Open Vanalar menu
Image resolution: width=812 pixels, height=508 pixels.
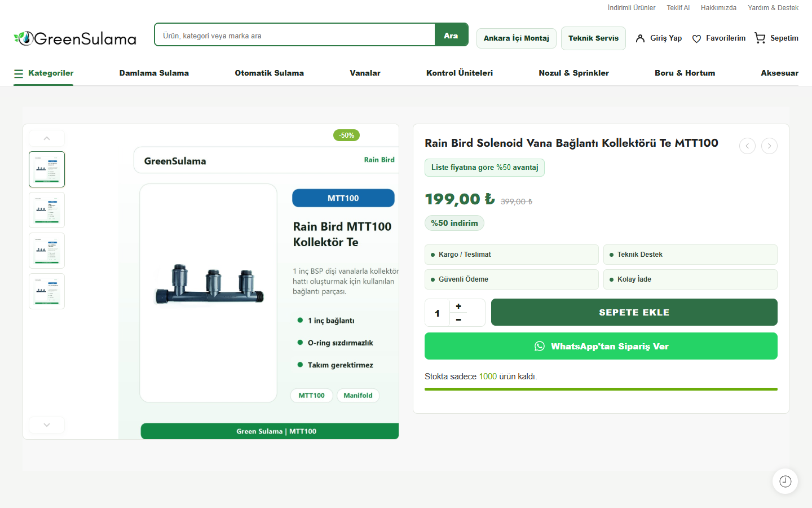365,73
